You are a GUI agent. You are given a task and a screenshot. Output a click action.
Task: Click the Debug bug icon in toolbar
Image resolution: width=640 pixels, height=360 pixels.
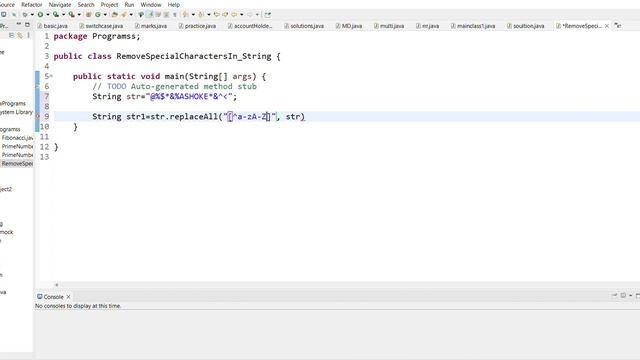tap(24, 15)
